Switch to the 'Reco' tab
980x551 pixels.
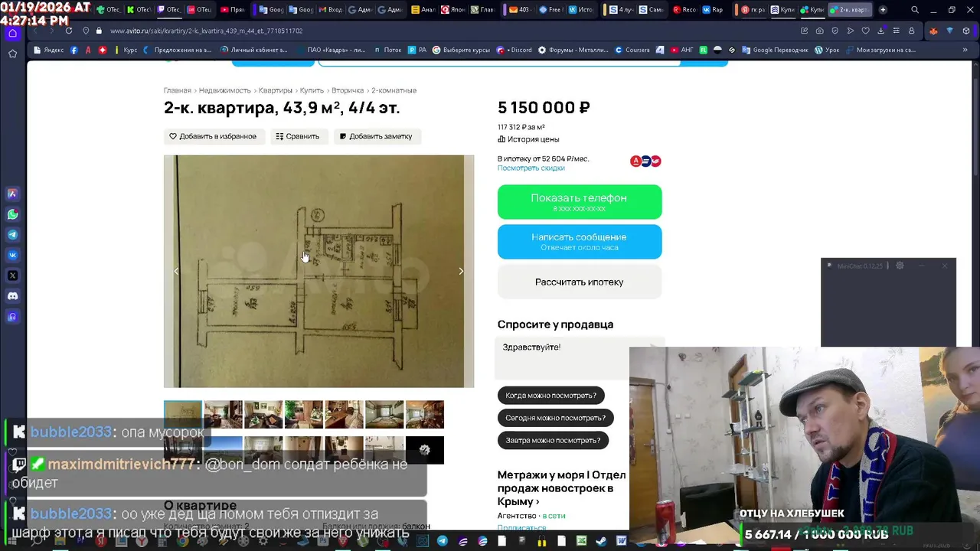(x=686, y=10)
